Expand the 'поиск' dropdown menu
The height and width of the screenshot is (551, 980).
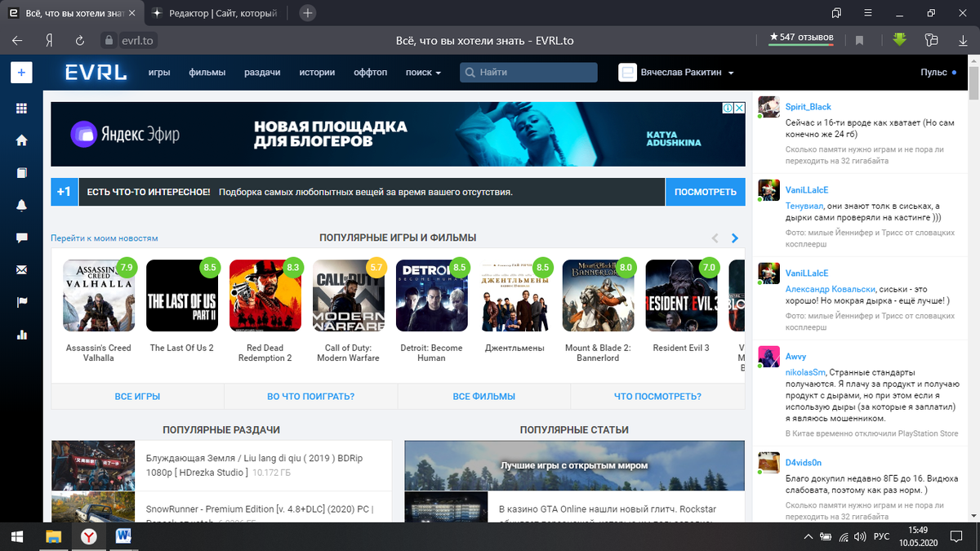click(423, 73)
